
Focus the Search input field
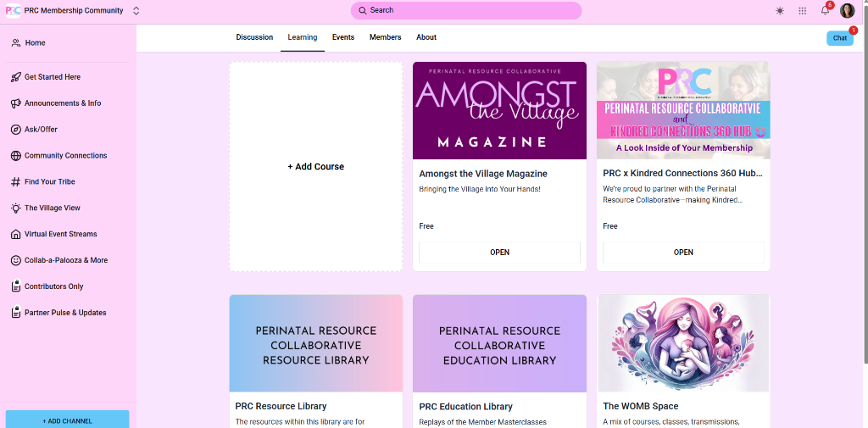(x=466, y=10)
